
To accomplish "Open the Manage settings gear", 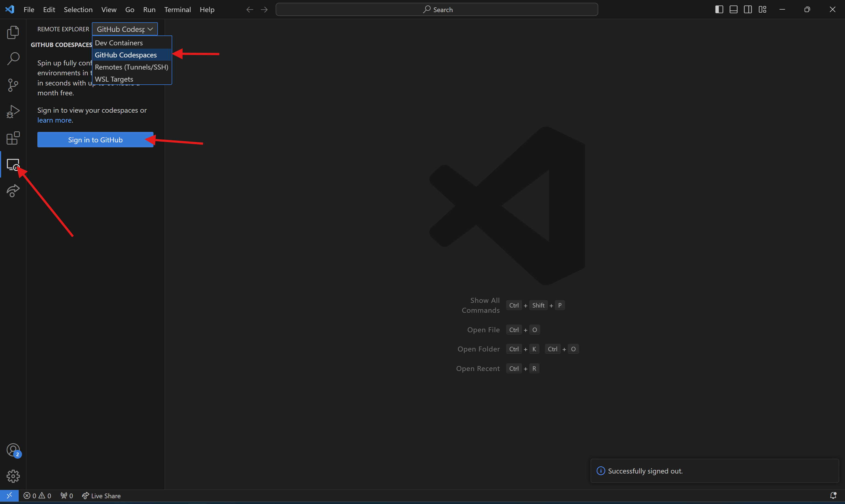I will point(13,476).
